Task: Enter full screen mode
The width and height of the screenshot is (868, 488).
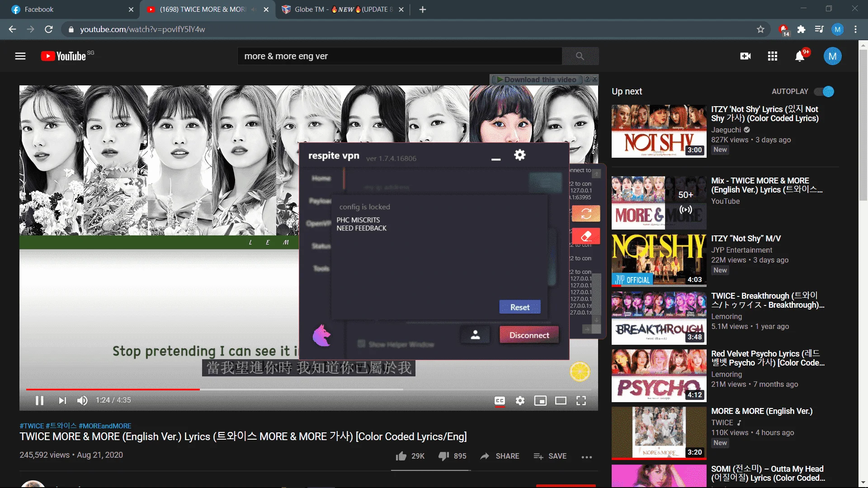Action: [x=581, y=401]
